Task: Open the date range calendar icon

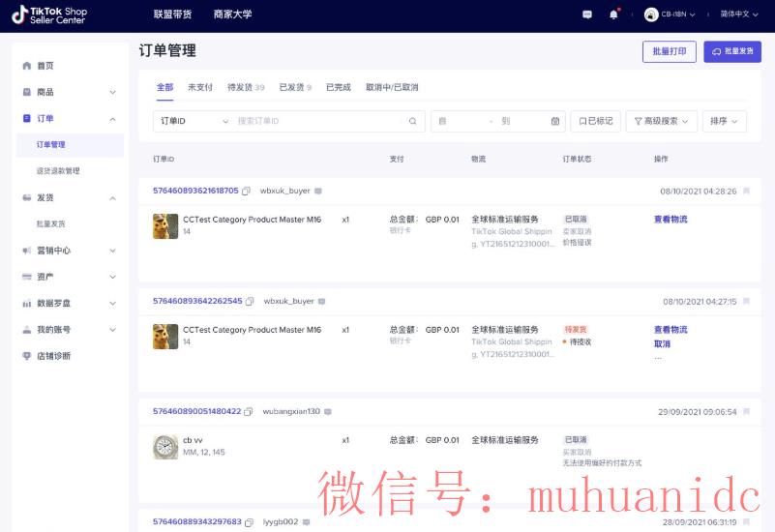Action: tap(555, 121)
